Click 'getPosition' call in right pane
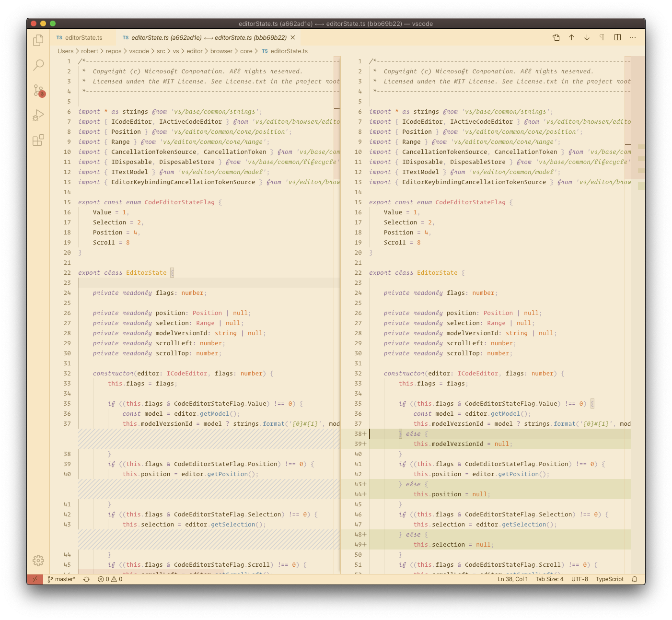Screen dimensions: 672x620 [x=519, y=474]
